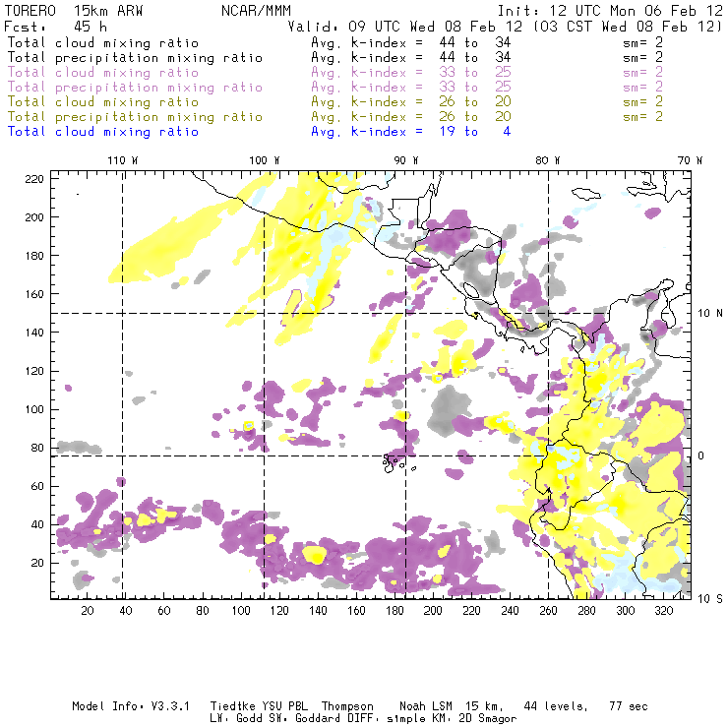Click the "77 sec" footer text
Image resolution: width=728 pixels, height=728 pixels.
pos(629,706)
